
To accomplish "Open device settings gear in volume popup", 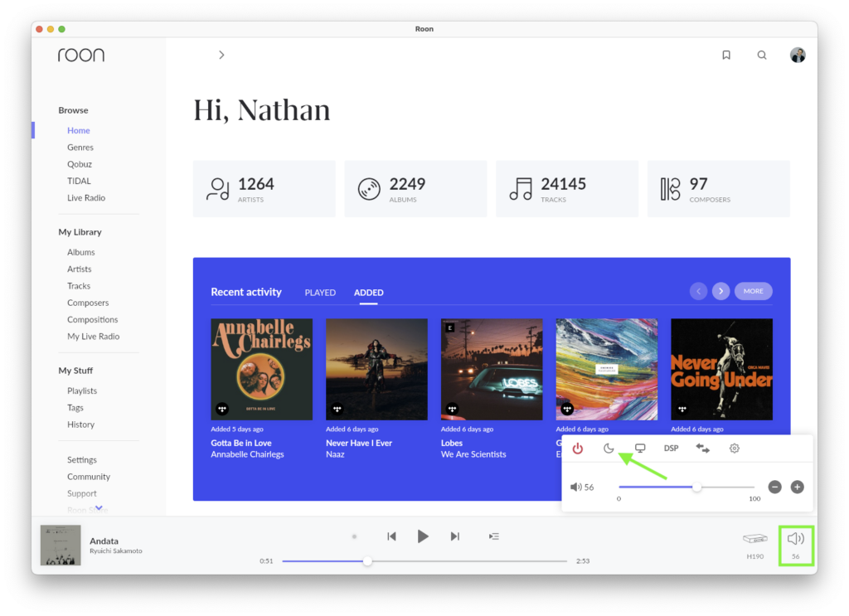I will [x=735, y=449].
